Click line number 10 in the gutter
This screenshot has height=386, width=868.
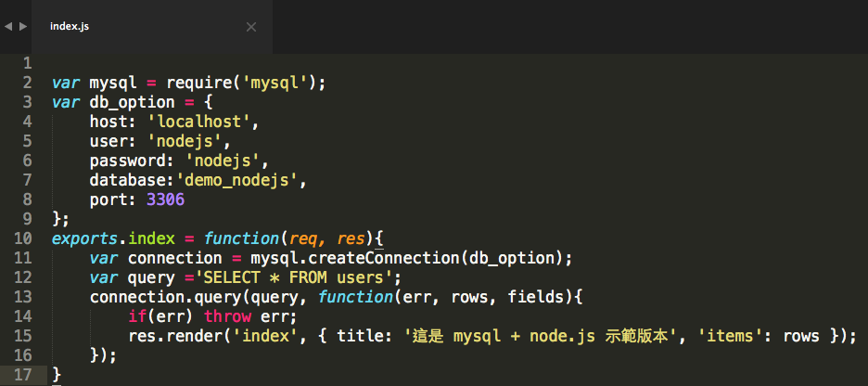22,238
